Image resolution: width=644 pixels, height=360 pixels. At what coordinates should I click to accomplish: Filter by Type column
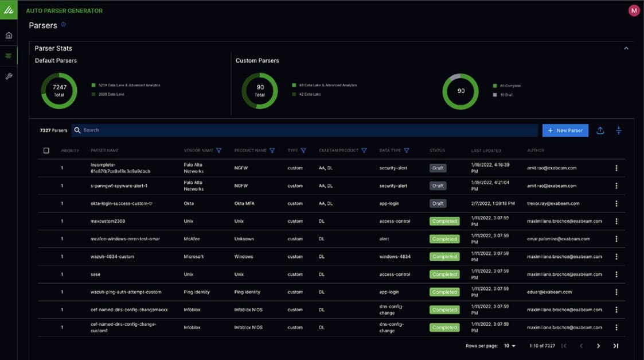click(303, 150)
